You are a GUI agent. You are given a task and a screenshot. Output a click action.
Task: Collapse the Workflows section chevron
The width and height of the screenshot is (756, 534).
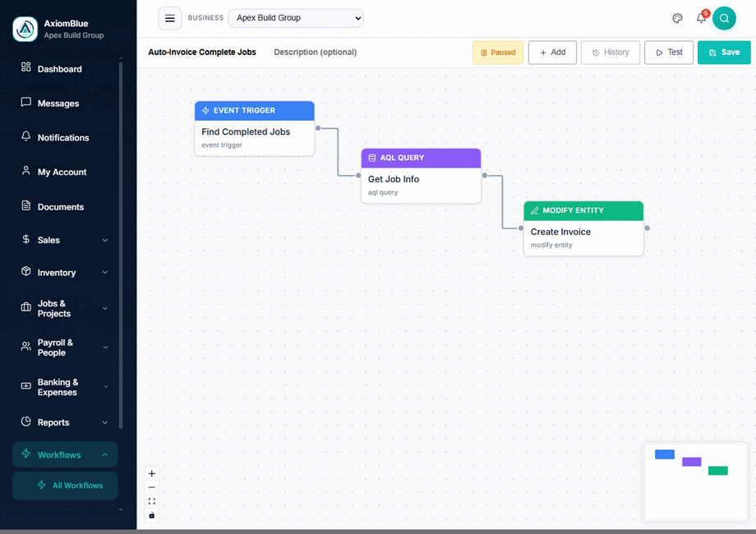pos(105,455)
